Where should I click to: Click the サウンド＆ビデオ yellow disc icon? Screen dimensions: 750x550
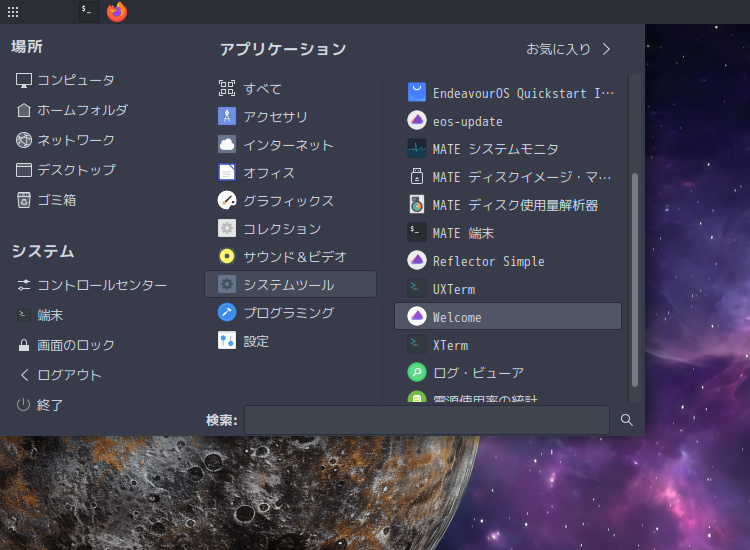click(x=227, y=256)
